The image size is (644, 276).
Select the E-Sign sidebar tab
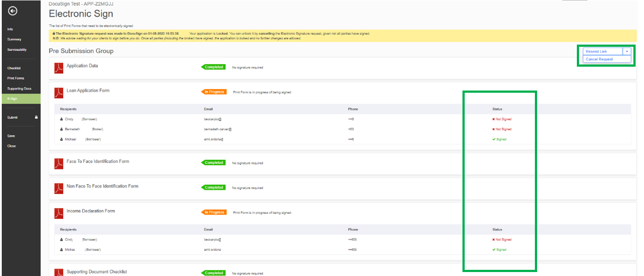point(12,98)
